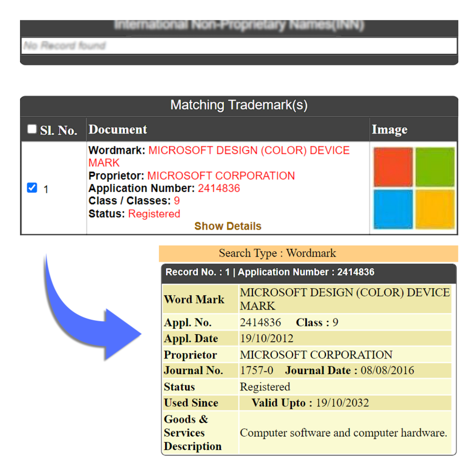The width and height of the screenshot is (476, 476).
Task: Uncheck the checkbox for trademark row 1
Action: pyautogui.click(x=32, y=188)
